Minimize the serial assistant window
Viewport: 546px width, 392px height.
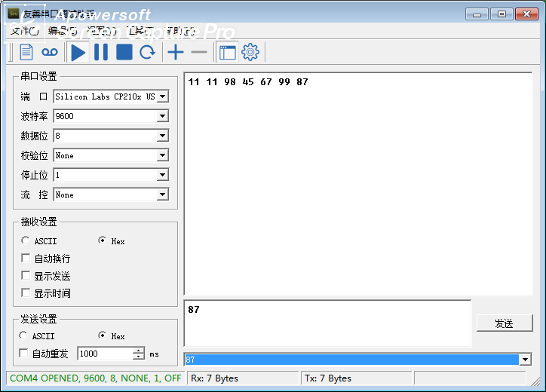(x=477, y=14)
